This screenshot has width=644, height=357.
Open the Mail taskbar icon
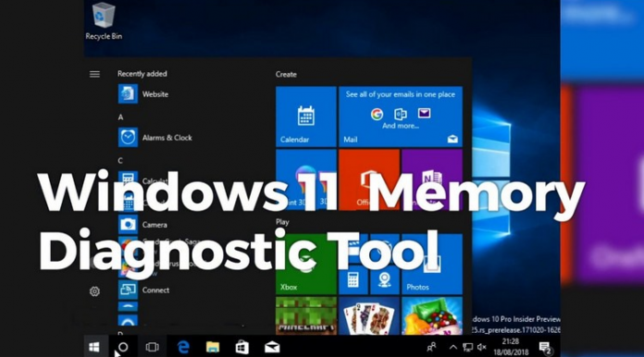click(x=272, y=348)
